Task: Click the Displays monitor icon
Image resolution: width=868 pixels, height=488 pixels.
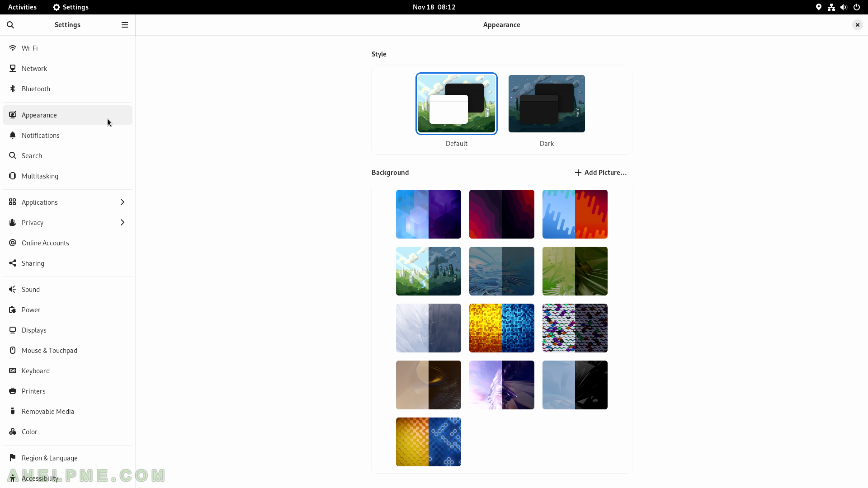Action: (13, 330)
